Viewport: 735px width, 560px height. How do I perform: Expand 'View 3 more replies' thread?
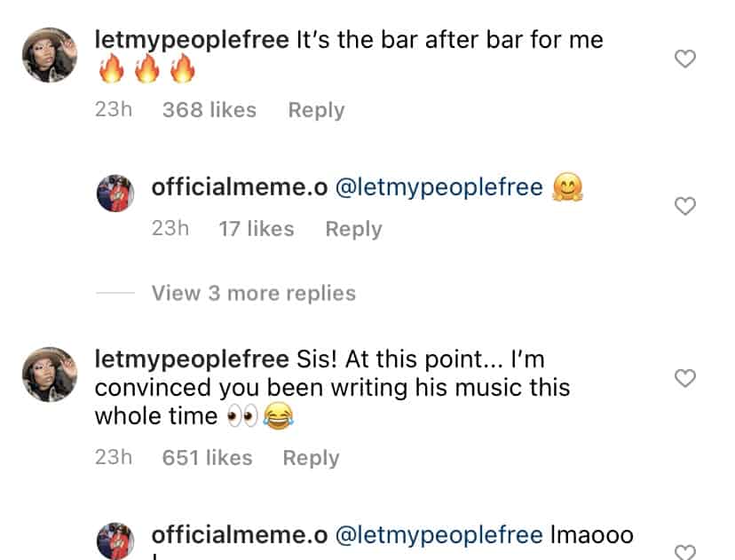click(x=254, y=293)
